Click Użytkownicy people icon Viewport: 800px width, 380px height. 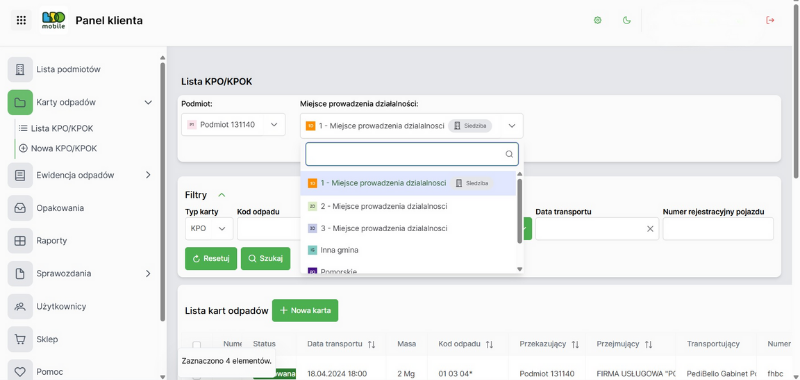pos(20,307)
